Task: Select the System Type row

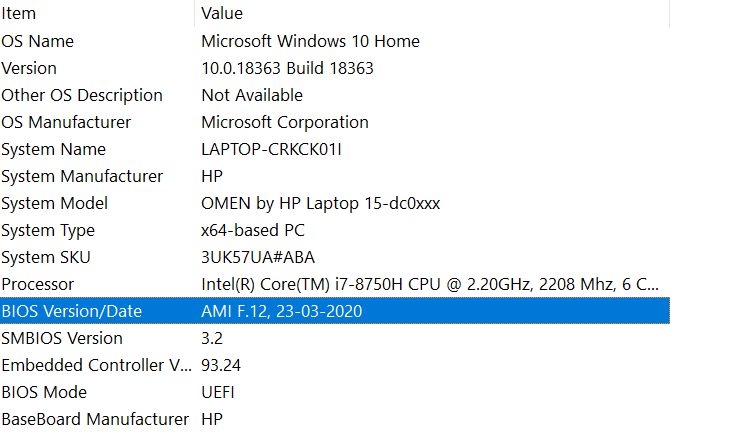Action: [335, 230]
